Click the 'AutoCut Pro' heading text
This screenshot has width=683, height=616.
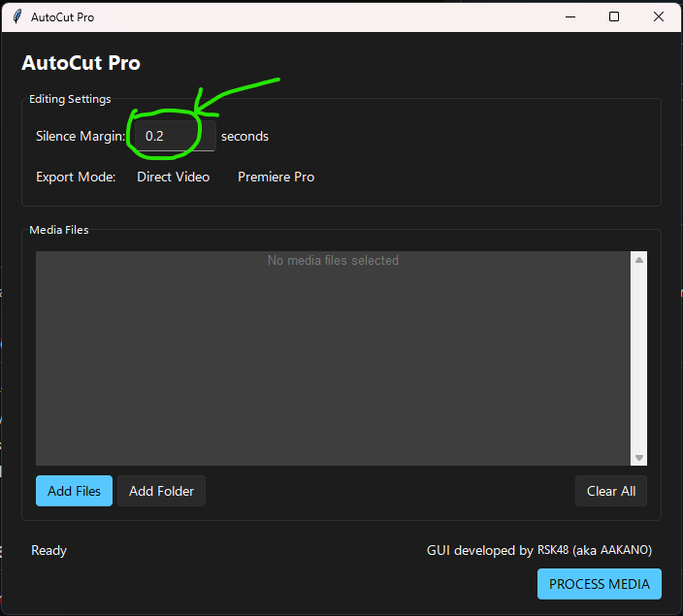(81, 63)
